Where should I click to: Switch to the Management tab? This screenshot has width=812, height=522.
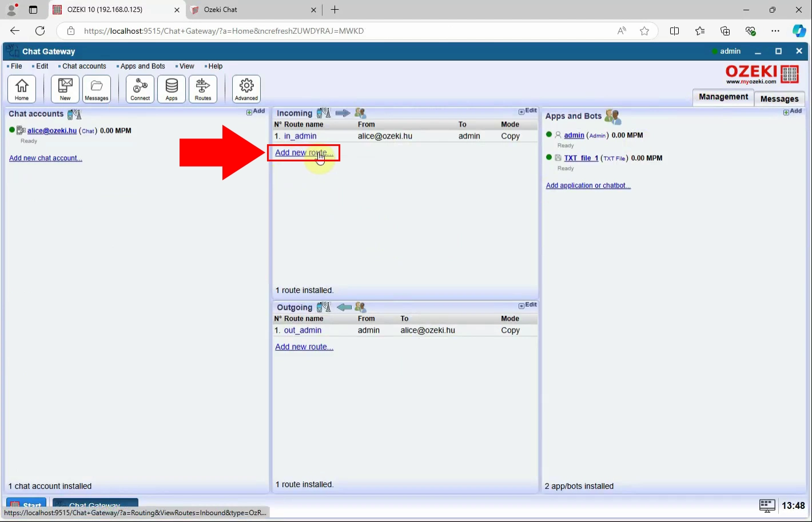[x=723, y=97]
